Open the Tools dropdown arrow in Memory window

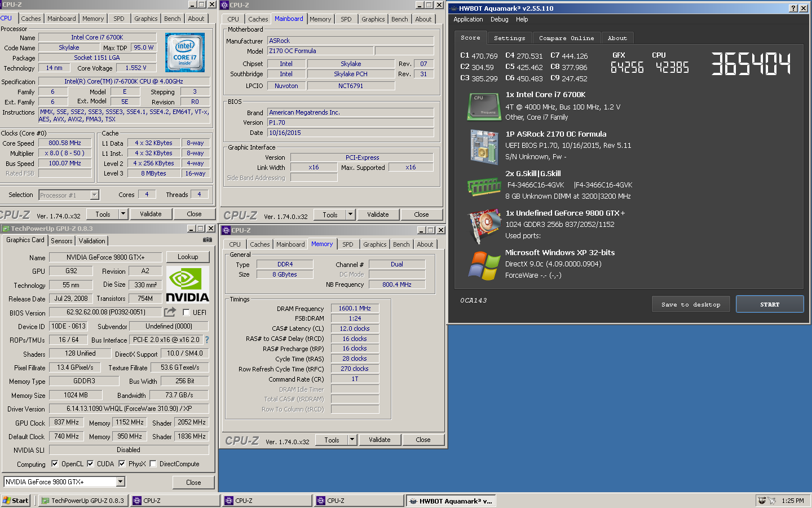coord(352,440)
